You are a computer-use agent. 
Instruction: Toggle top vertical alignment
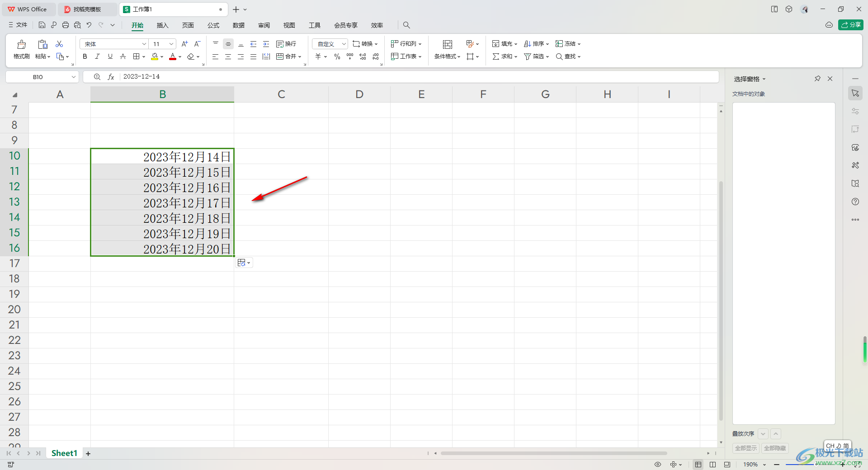click(216, 44)
